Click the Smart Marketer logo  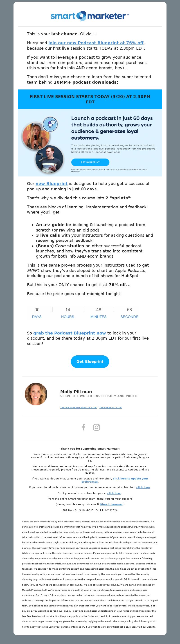tap(90, 16)
